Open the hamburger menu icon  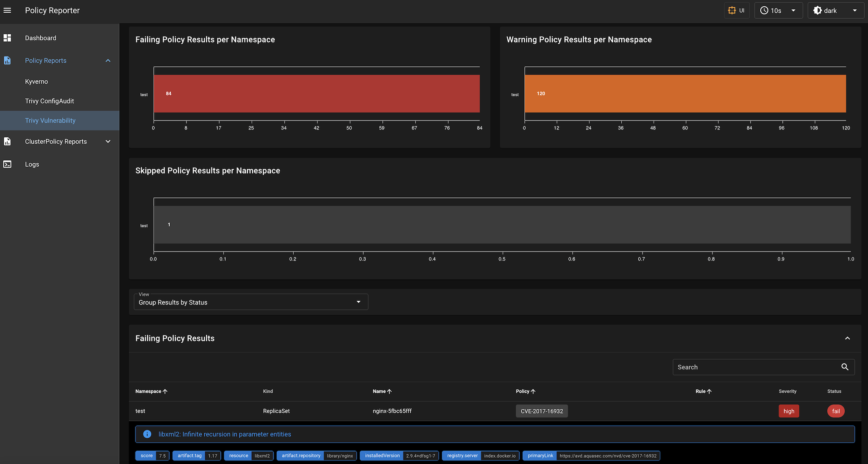pos(8,10)
